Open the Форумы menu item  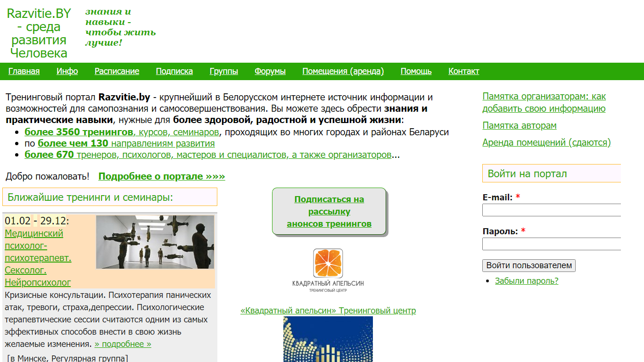[x=270, y=71]
